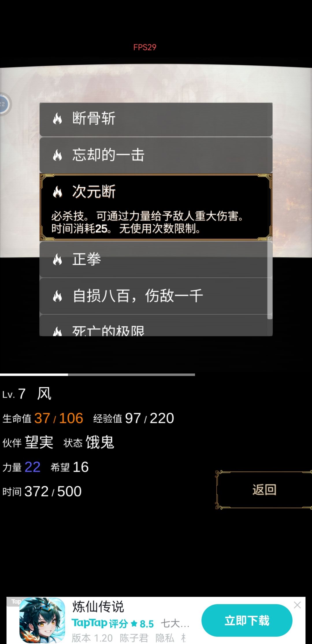Tap the flame icon beside 忘却的一击
This screenshot has width=312, height=644.
(x=57, y=155)
